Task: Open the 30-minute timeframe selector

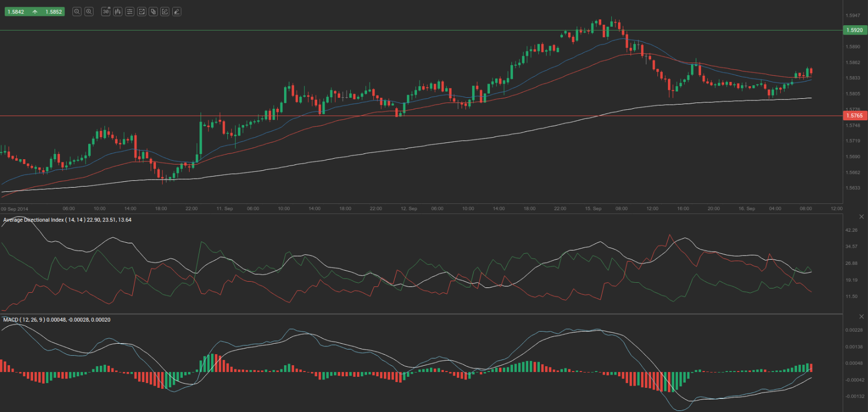Action: [106, 12]
